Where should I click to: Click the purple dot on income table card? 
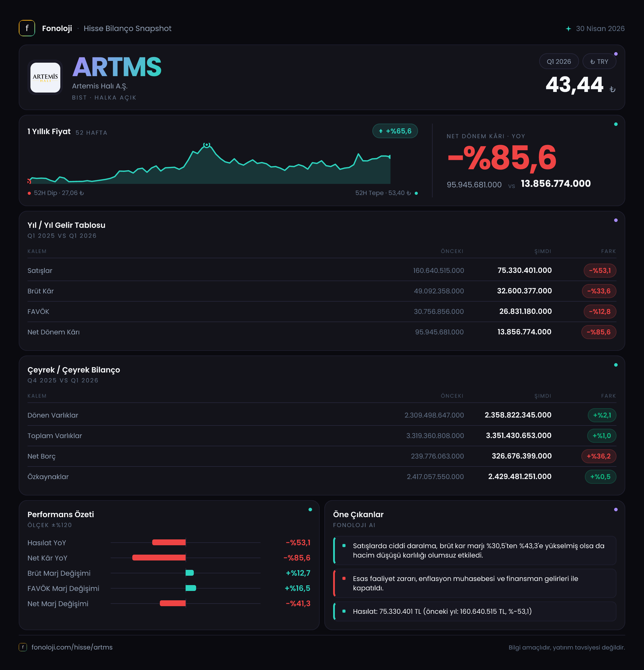pyautogui.click(x=616, y=220)
